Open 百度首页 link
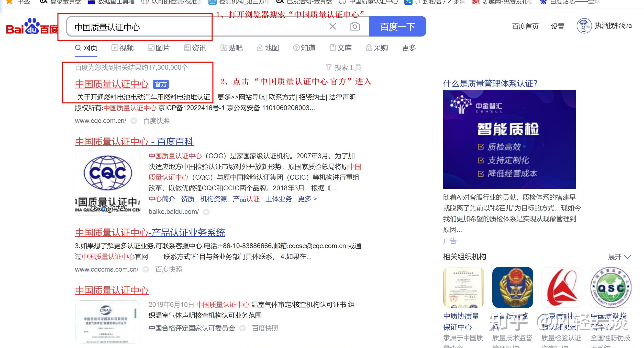The width and height of the screenshot is (644, 348). (x=525, y=26)
